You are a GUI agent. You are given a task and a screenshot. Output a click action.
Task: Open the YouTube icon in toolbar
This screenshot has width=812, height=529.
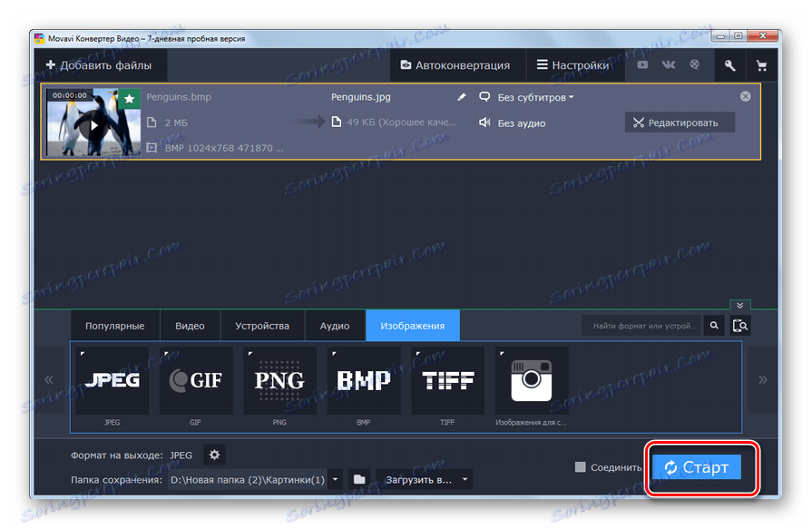[642, 64]
